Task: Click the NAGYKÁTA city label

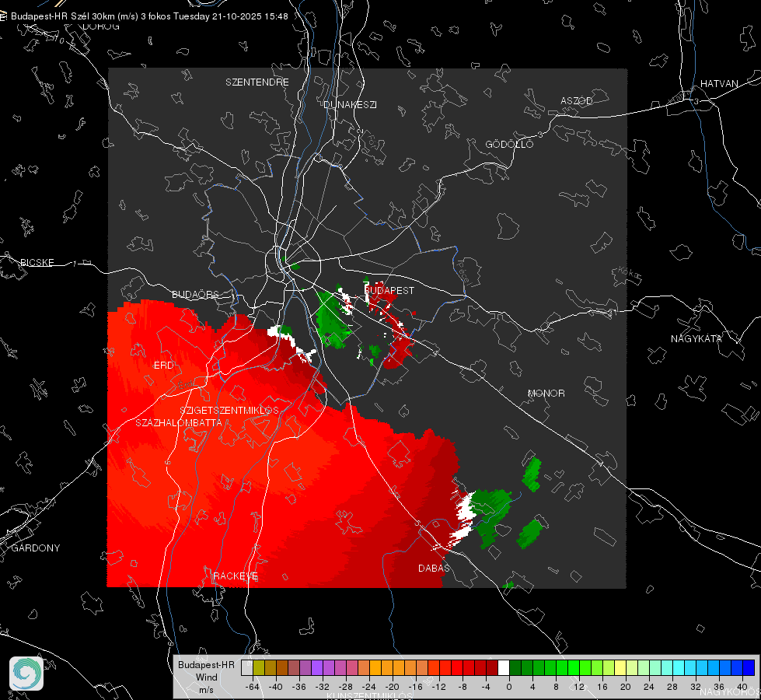Action: click(696, 338)
